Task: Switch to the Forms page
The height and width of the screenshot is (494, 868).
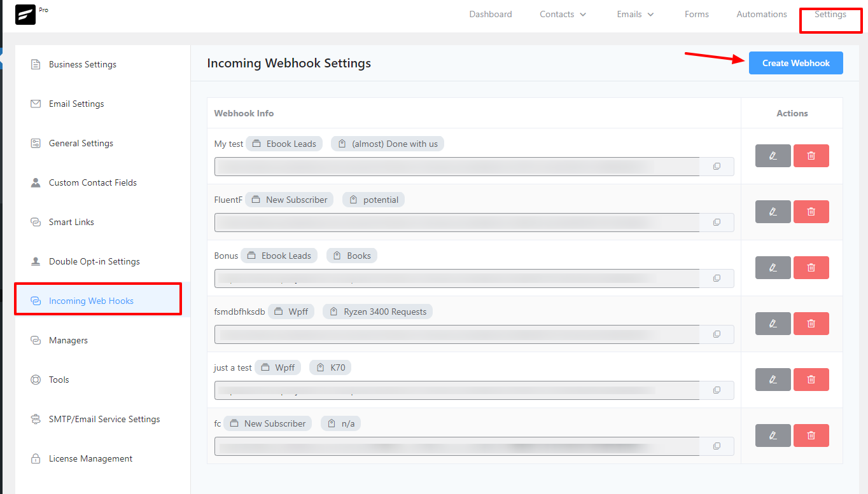Action: point(696,14)
